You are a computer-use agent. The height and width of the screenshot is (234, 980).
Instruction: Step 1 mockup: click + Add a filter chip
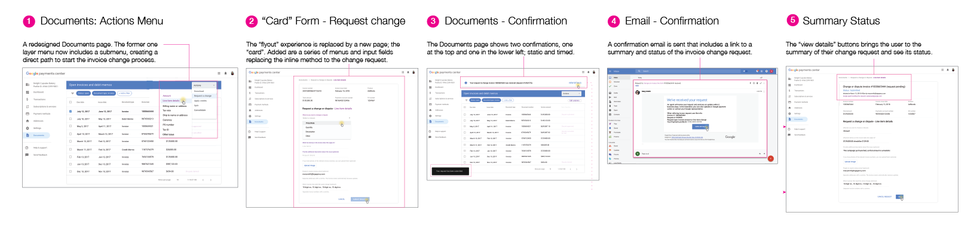(124, 93)
